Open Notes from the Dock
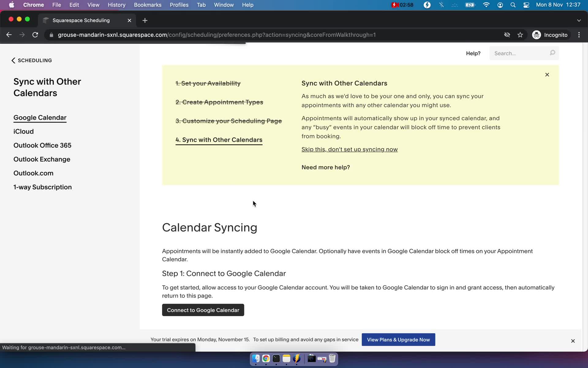This screenshot has width=588, height=368. pyautogui.click(x=286, y=358)
